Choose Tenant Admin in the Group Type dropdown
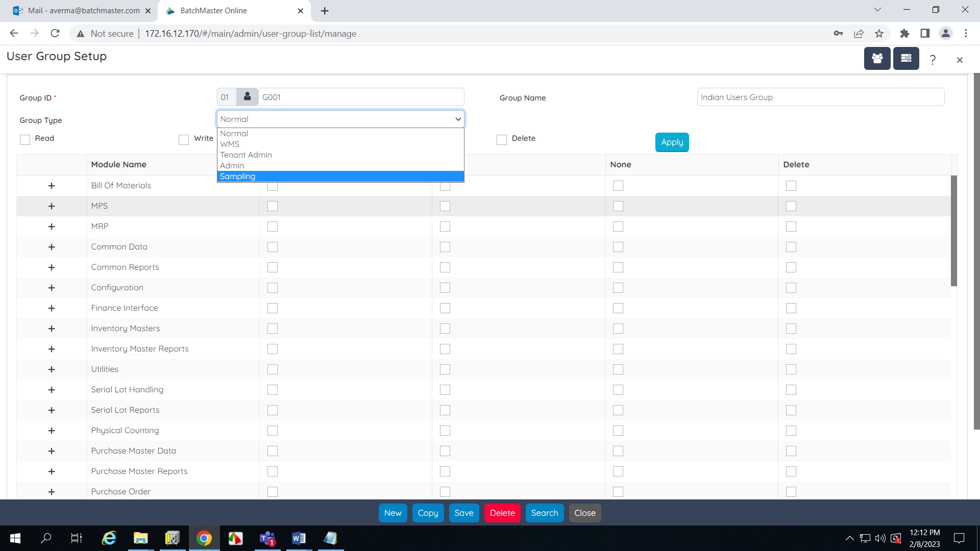 tap(246, 155)
